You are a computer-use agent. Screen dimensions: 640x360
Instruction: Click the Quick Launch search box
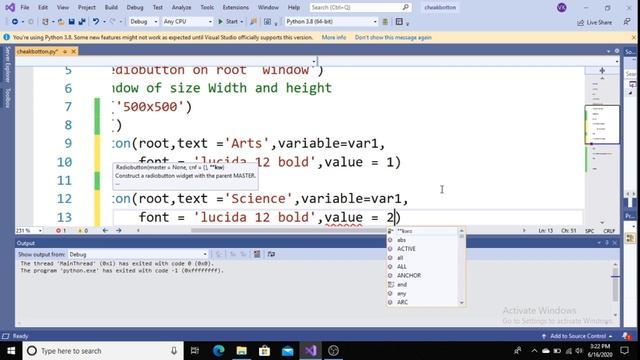[x=360, y=7]
